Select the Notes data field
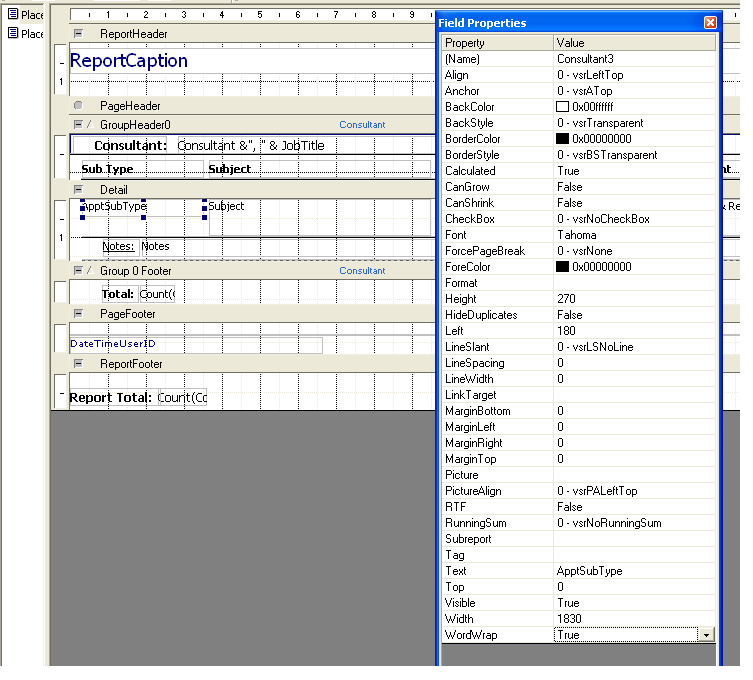Screen dimensions: 753x680 pyautogui.click(x=288, y=246)
